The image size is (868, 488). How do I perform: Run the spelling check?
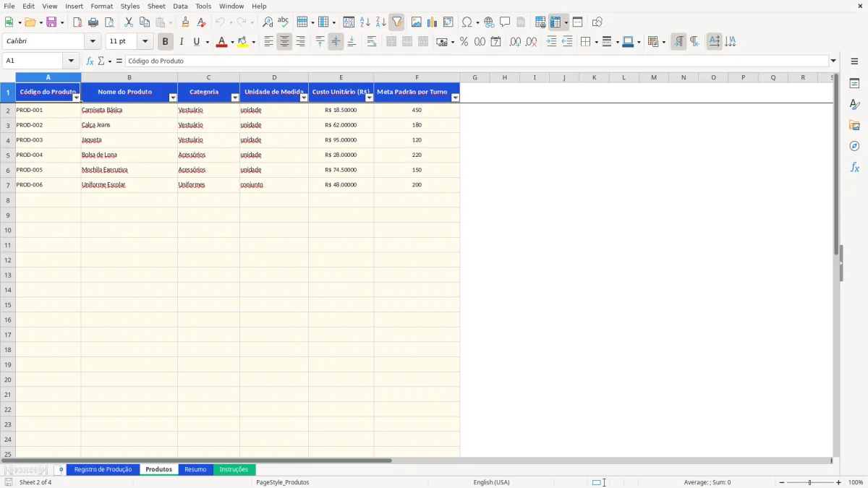pos(284,22)
